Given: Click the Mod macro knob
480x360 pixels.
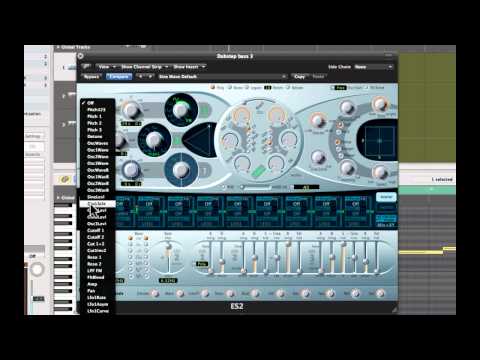Looking at the screenshot, I should click(255, 293).
